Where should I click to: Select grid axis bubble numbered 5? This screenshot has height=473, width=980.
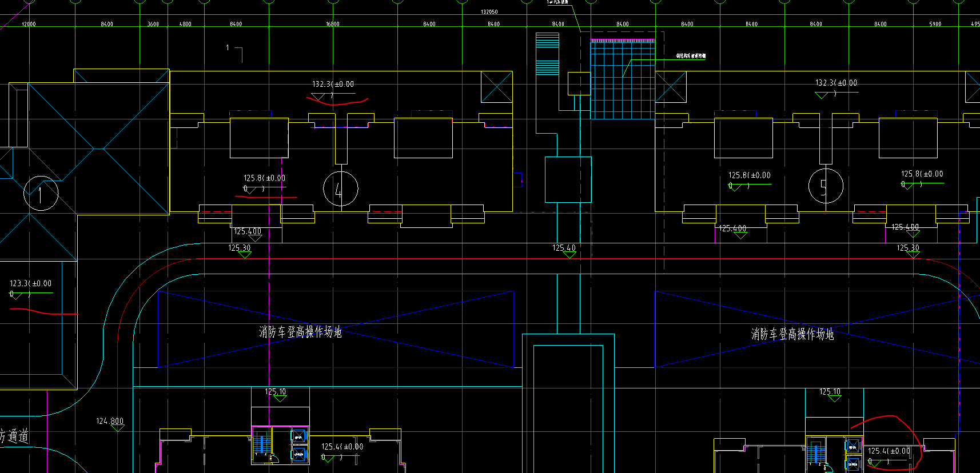826,186
